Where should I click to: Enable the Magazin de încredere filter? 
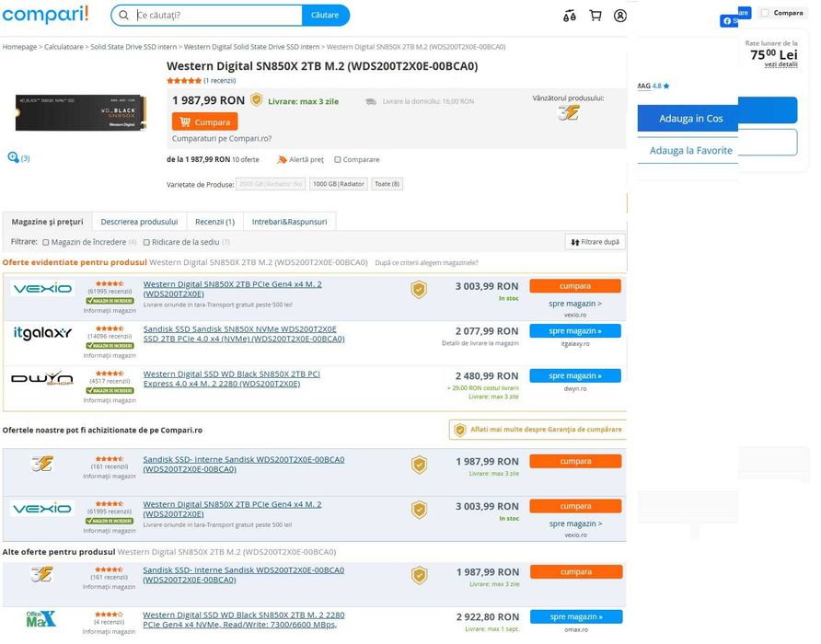(x=46, y=242)
